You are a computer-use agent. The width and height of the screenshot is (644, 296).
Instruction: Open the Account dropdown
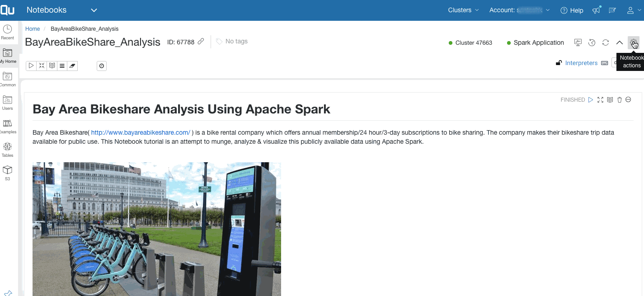pos(519,10)
